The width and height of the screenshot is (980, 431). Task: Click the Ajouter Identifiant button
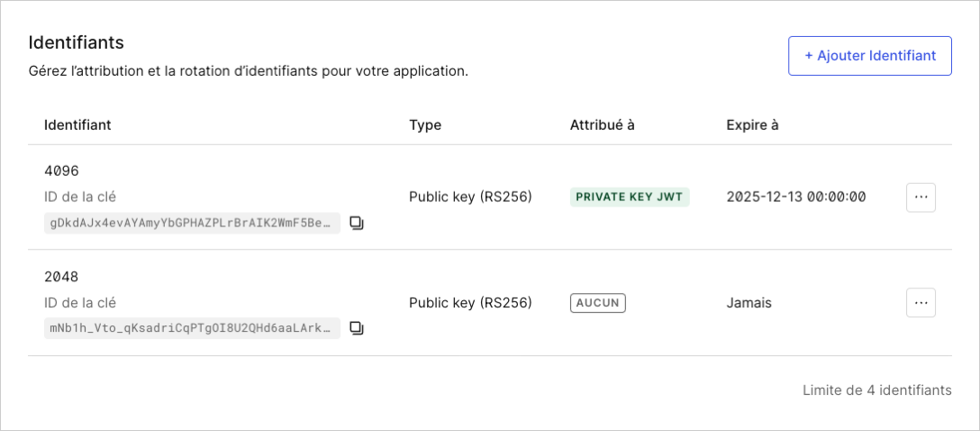click(x=870, y=56)
